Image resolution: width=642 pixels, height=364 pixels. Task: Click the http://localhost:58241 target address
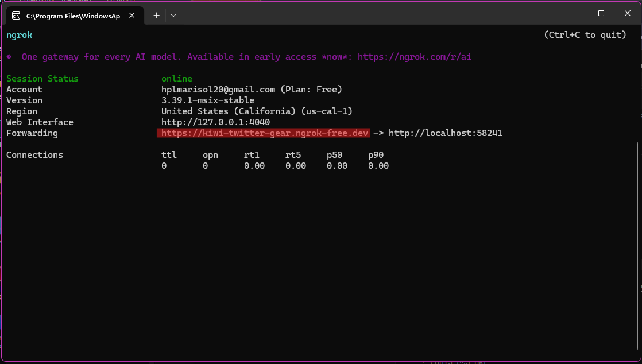[446, 133]
